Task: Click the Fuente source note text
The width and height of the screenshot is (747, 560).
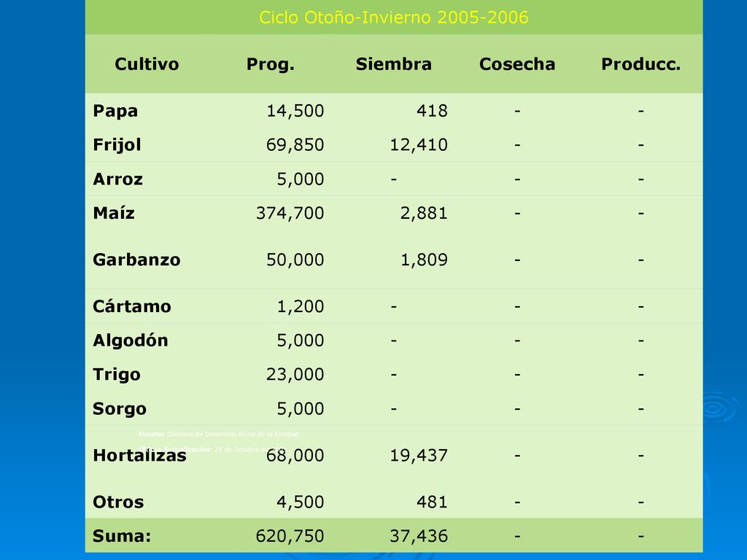Action: (x=218, y=435)
